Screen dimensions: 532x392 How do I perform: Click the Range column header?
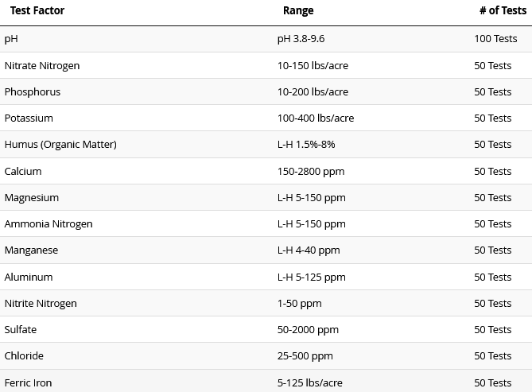point(298,11)
